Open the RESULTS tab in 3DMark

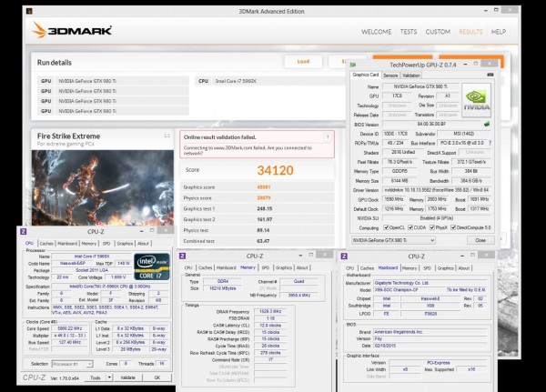click(470, 32)
